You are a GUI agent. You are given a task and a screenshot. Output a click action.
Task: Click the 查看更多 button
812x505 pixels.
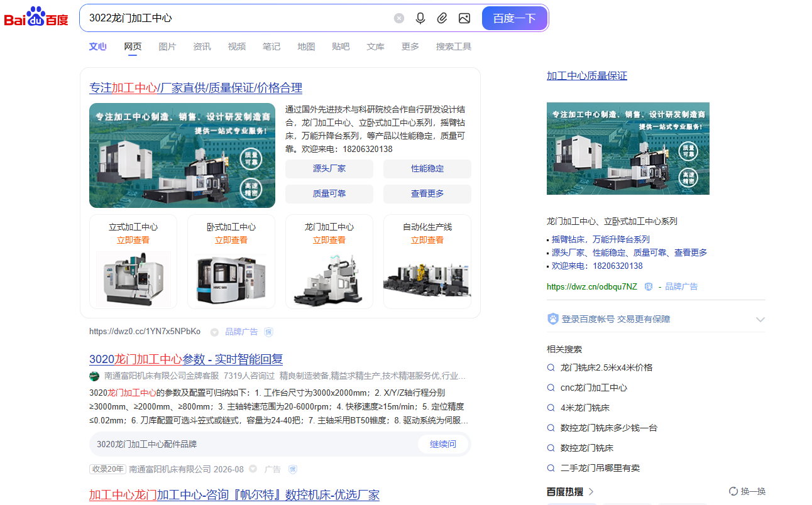click(x=427, y=194)
